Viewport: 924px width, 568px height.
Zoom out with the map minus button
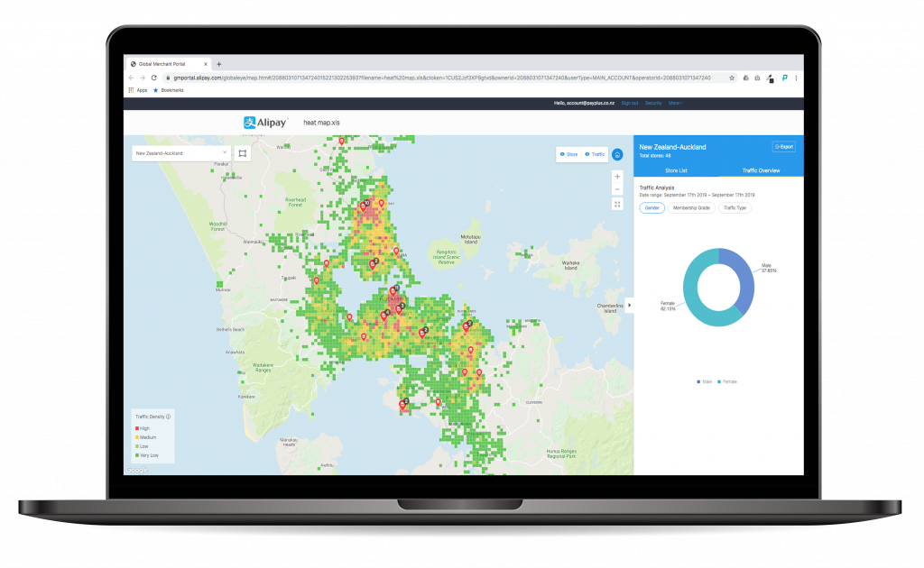tap(617, 189)
